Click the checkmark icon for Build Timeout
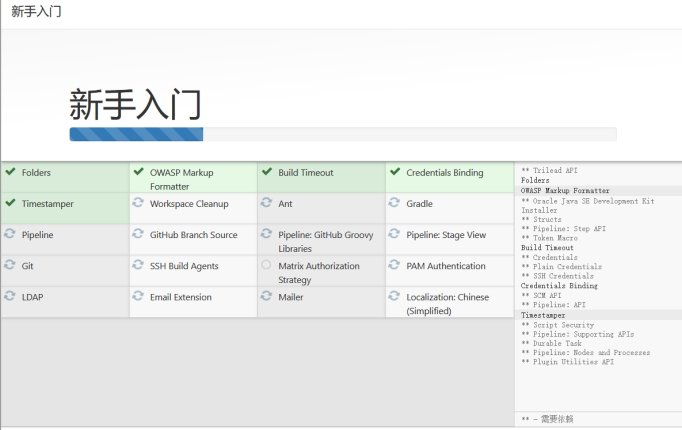 [267, 172]
